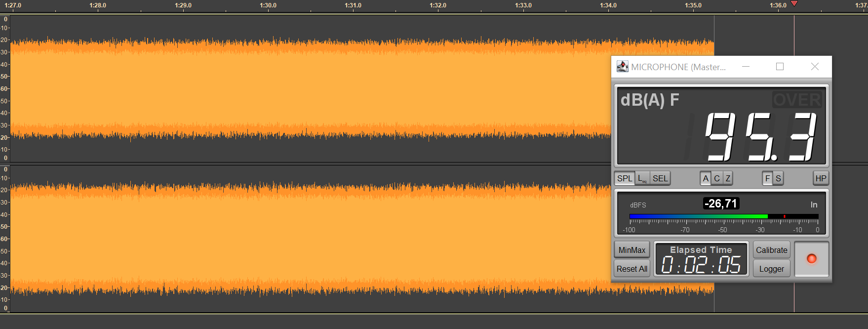Maximize the MICROPHONE meter window

[780, 67]
